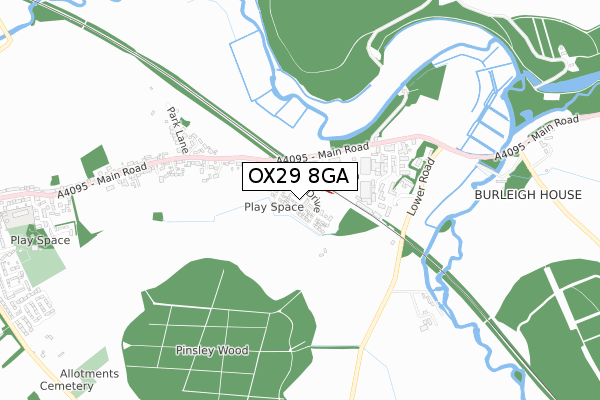Click the Lower Road label
This screenshot has height=400, width=600.
[x=421, y=187]
